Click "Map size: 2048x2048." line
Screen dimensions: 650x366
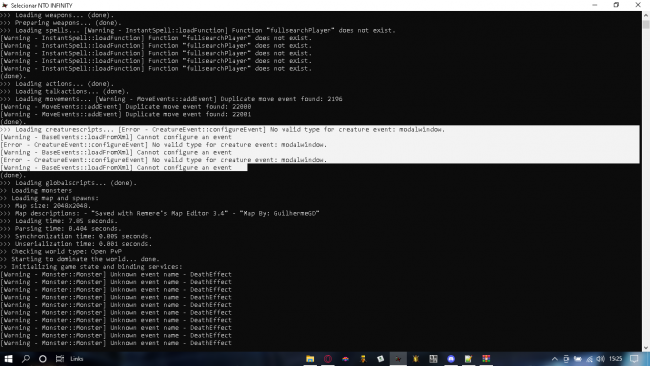pos(45,206)
